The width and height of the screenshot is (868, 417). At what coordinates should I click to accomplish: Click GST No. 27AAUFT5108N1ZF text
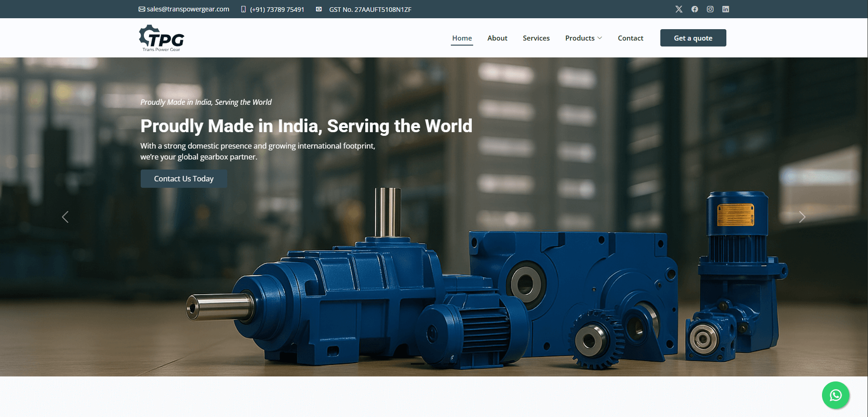click(x=370, y=10)
